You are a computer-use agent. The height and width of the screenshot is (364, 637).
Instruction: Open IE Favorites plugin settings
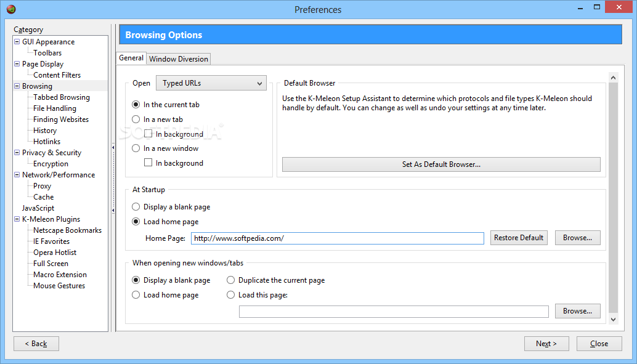(x=51, y=241)
